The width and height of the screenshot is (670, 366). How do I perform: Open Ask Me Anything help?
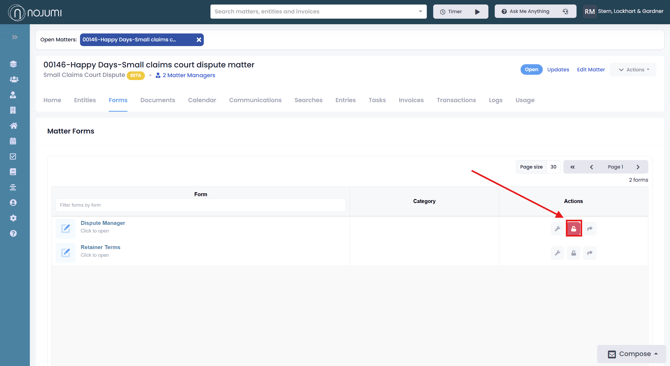pos(535,12)
